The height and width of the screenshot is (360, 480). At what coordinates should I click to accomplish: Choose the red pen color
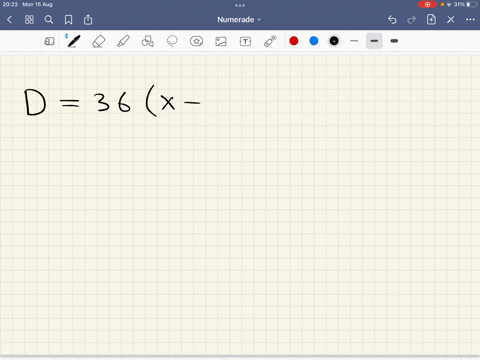click(x=294, y=41)
